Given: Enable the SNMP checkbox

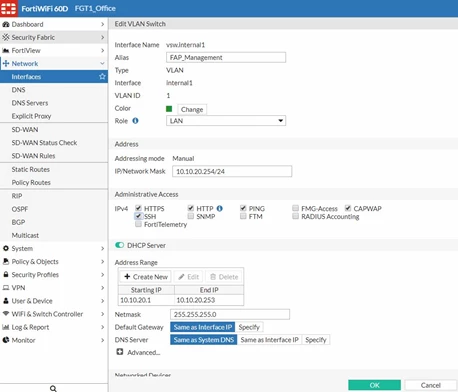Looking at the screenshot, I should point(191,216).
